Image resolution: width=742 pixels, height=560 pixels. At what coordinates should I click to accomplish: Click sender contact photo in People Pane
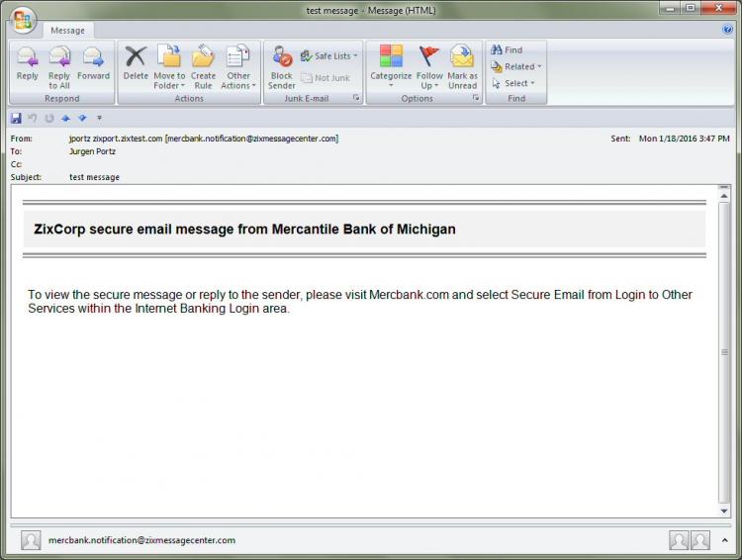pyautogui.click(x=31, y=540)
